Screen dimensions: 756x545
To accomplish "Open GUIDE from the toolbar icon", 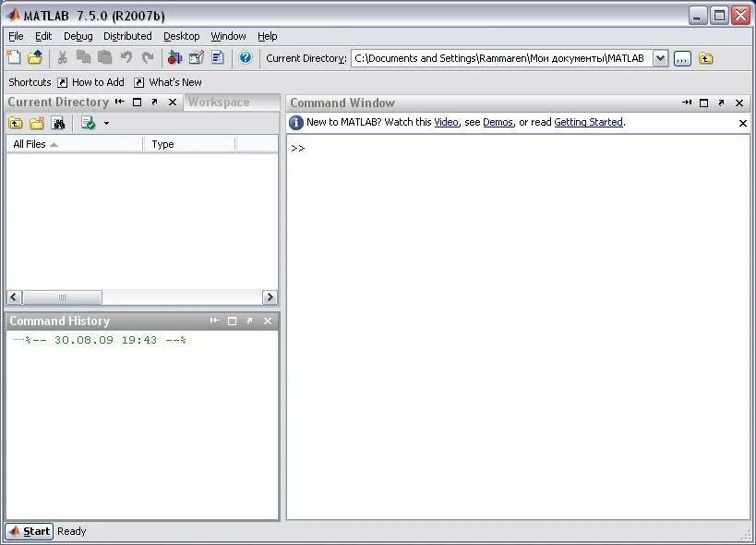I will [x=197, y=58].
